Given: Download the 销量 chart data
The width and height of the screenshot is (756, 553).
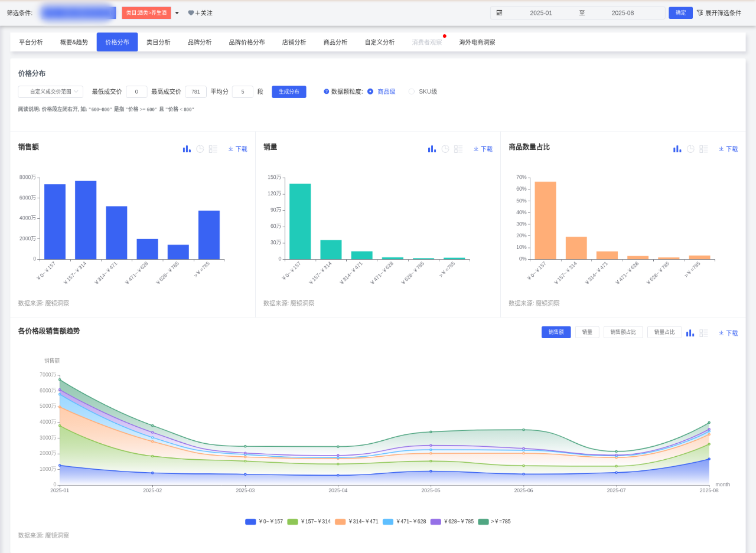Looking at the screenshot, I should tap(483, 149).
